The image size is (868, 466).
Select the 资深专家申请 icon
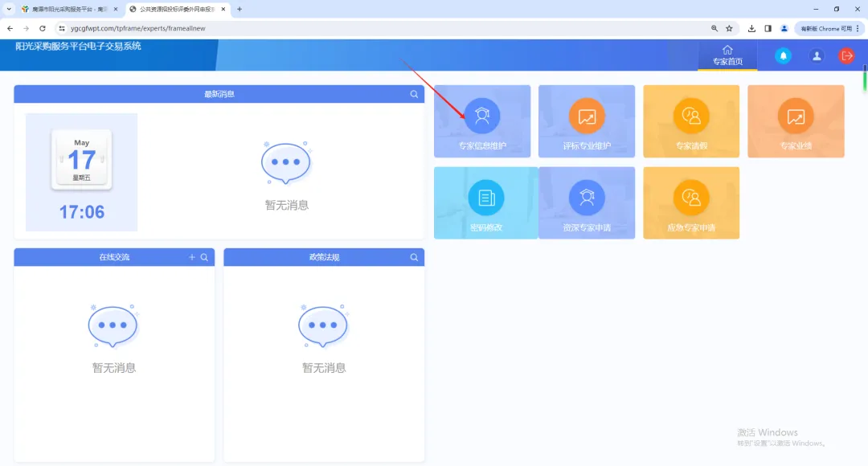tap(587, 198)
